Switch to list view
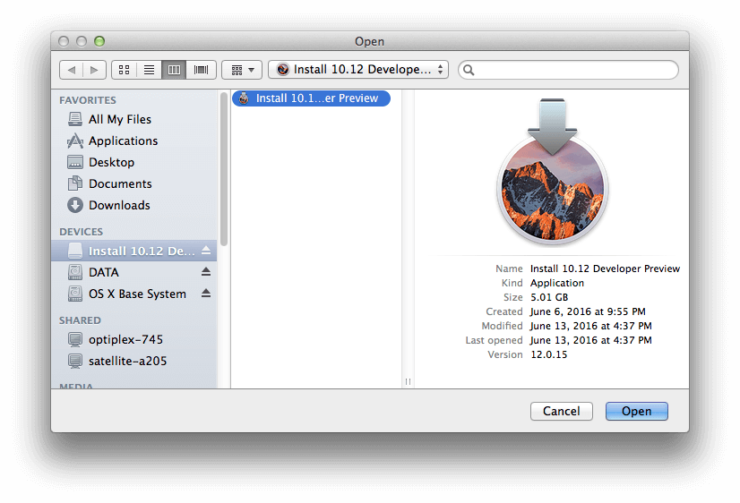740x503 pixels. (149, 70)
